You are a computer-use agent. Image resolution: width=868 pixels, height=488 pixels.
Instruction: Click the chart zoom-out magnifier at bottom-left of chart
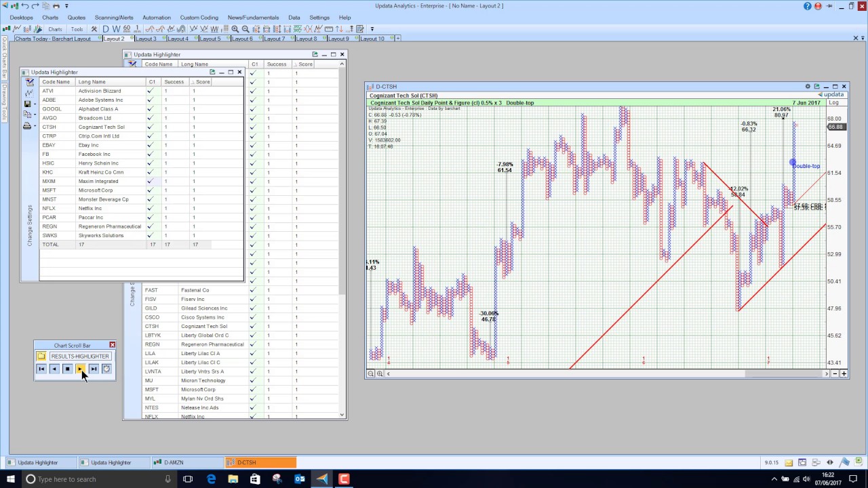371,373
